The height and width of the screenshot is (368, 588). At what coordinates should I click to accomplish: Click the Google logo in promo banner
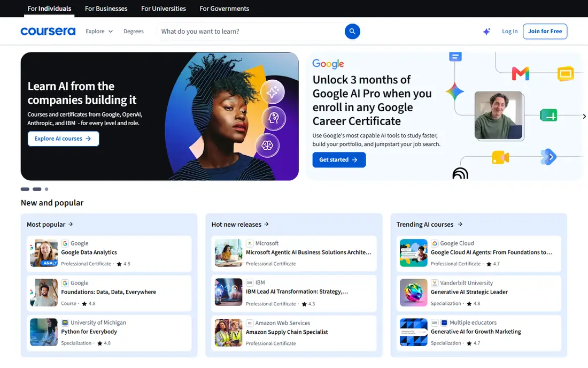pyautogui.click(x=328, y=64)
